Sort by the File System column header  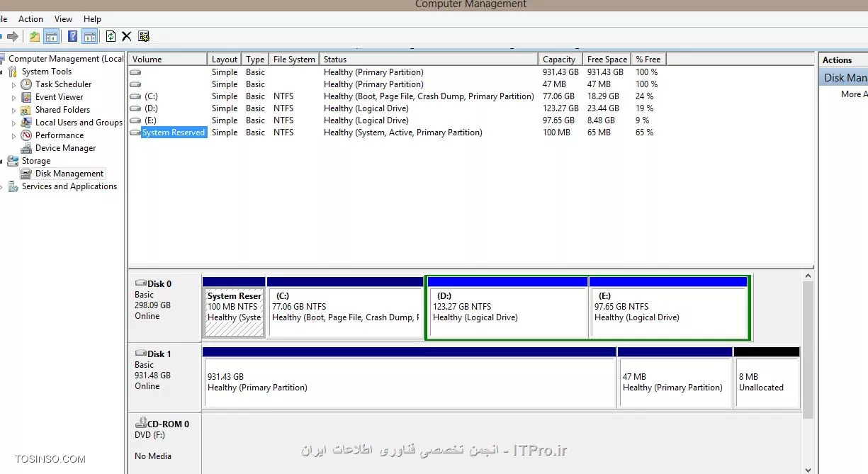coord(294,60)
